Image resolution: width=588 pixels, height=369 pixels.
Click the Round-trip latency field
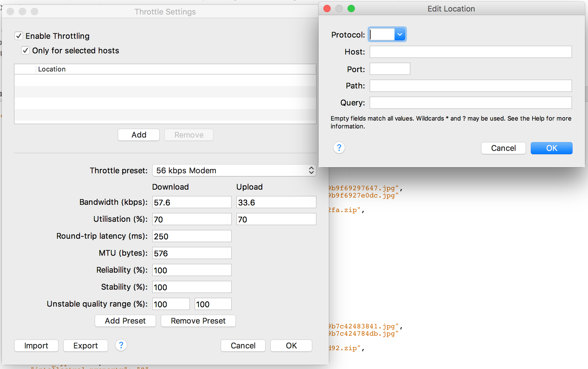[191, 236]
